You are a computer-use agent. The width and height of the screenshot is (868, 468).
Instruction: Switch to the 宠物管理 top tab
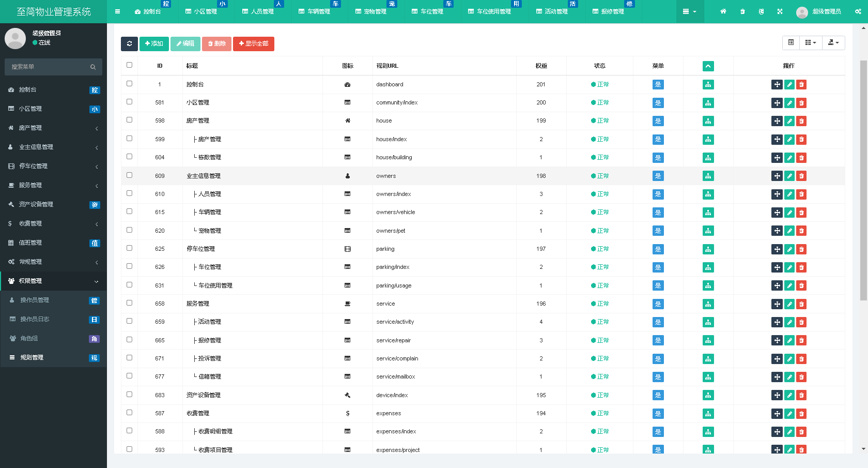[x=375, y=11]
